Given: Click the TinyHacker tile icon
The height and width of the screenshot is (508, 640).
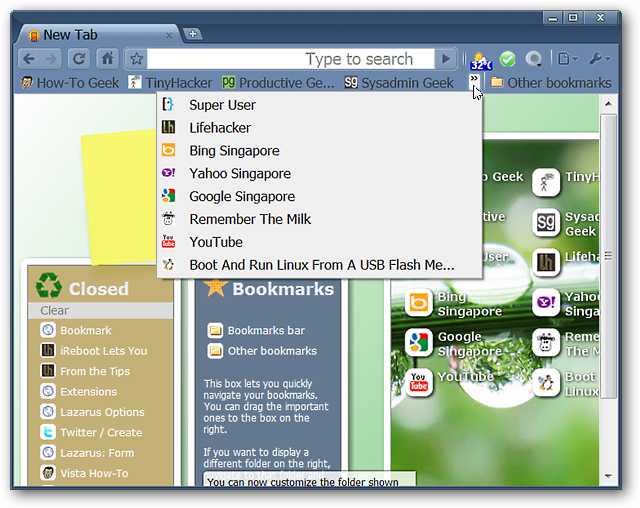Looking at the screenshot, I should pos(546,182).
